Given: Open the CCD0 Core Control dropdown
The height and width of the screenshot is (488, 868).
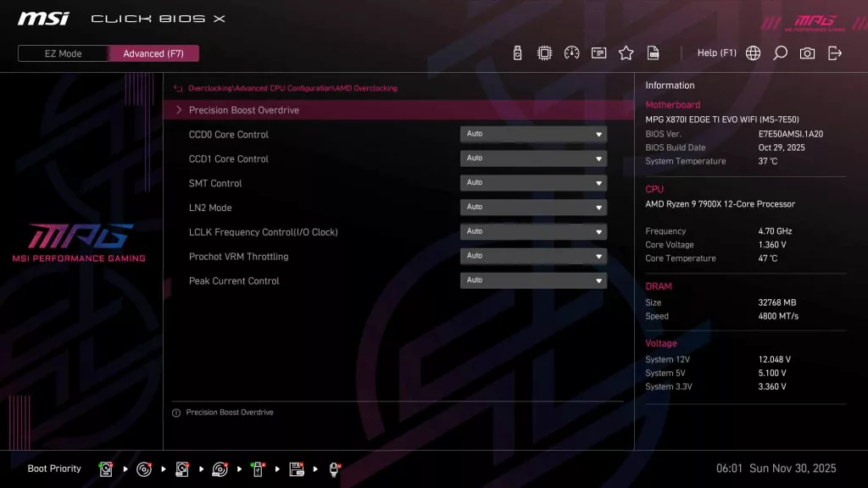Looking at the screenshot, I should point(533,134).
